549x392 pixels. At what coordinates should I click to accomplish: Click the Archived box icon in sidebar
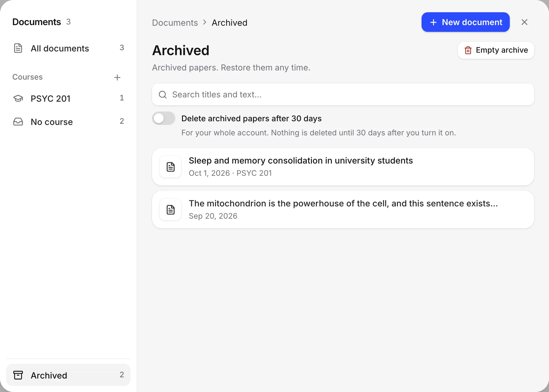pos(18,375)
